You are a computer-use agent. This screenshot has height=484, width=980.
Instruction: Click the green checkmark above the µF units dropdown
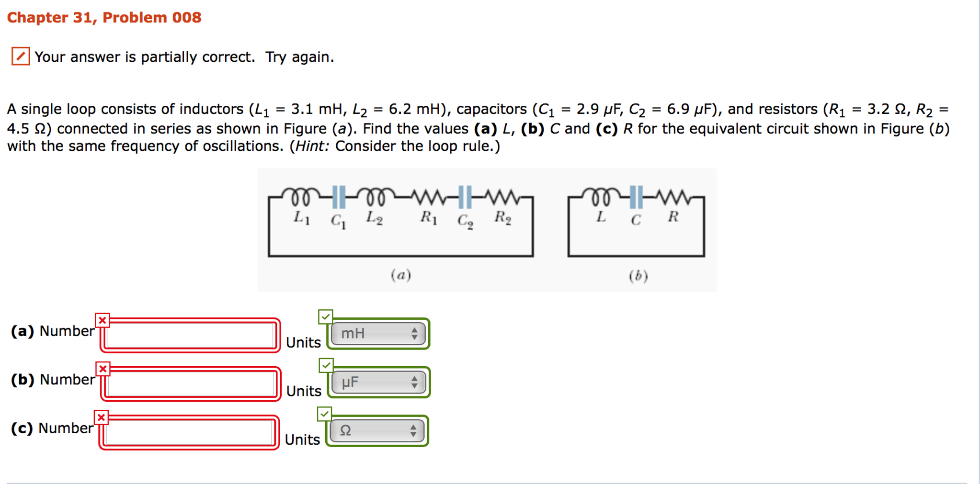tap(325, 366)
